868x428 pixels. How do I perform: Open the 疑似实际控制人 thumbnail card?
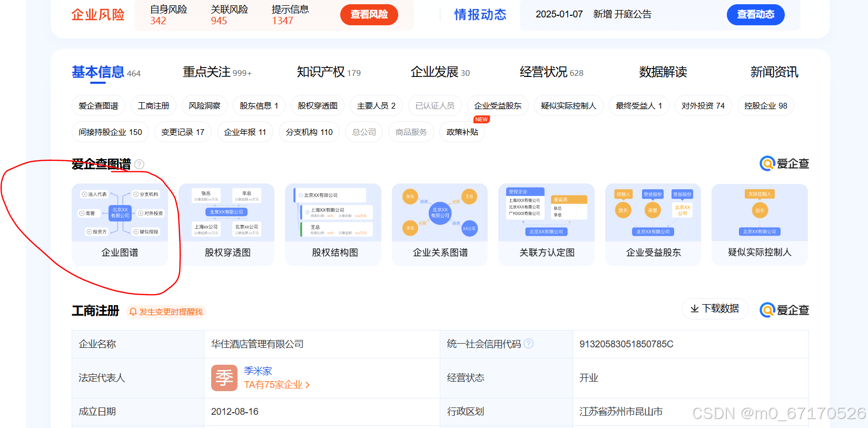pyautogui.click(x=759, y=225)
